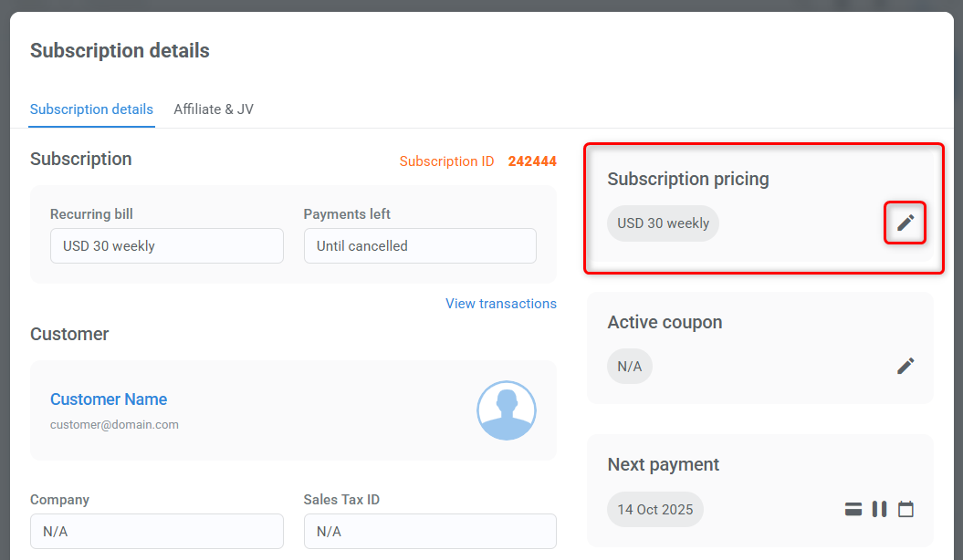Open the Active coupon editor via pencil icon
This screenshot has height=560, width=963.
pyautogui.click(x=905, y=366)
